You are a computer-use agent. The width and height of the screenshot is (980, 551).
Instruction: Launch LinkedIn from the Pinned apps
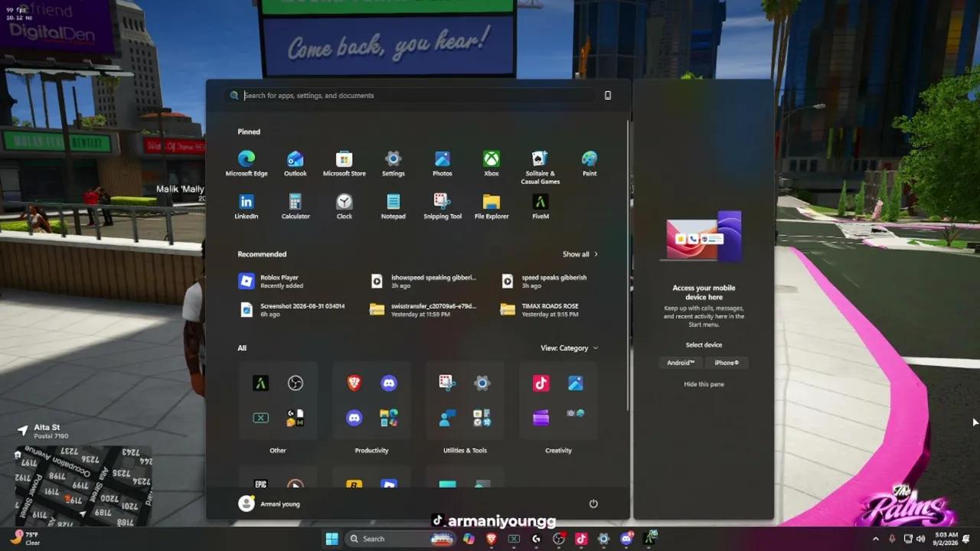point(247,207)
